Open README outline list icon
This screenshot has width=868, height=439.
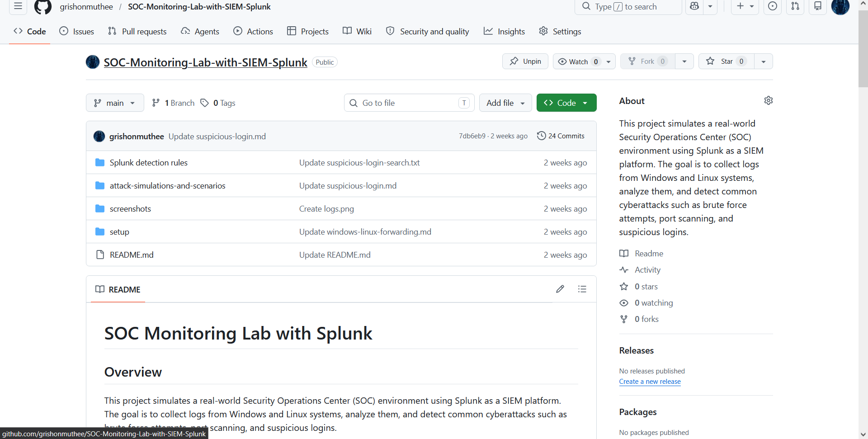tap(582, 289)
